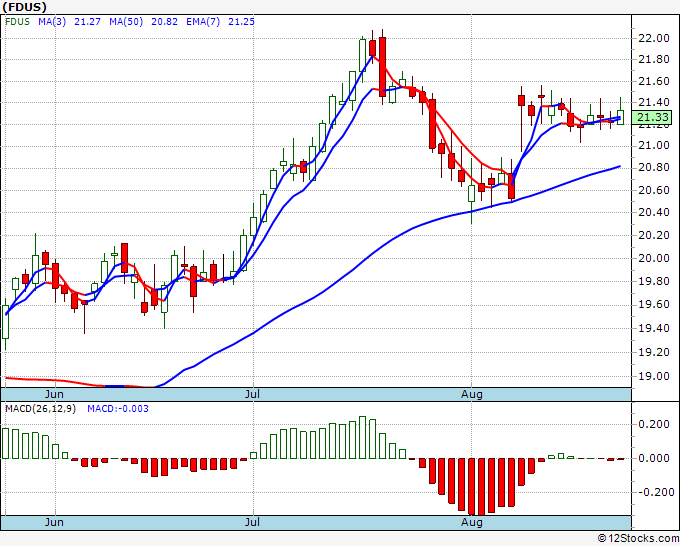Click the MACD(26,12,9) indicator label
Screen dimensions: 680x546
point(40,409)
